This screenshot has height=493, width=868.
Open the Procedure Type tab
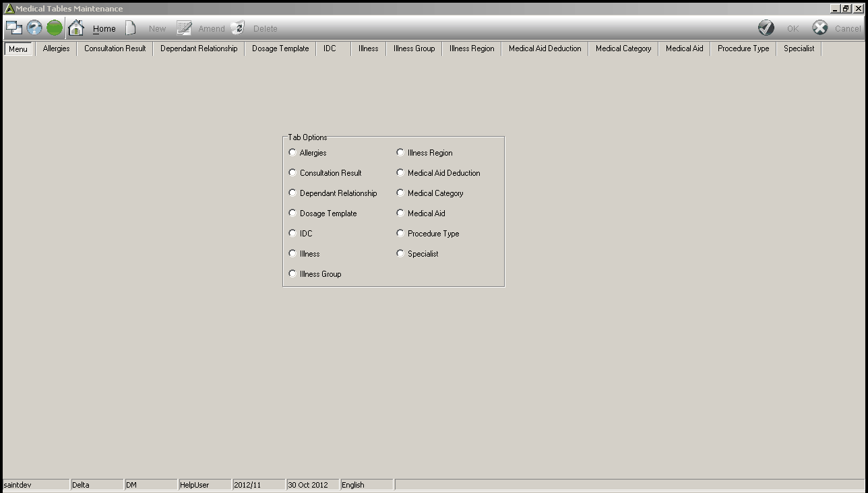coord(743,48)
